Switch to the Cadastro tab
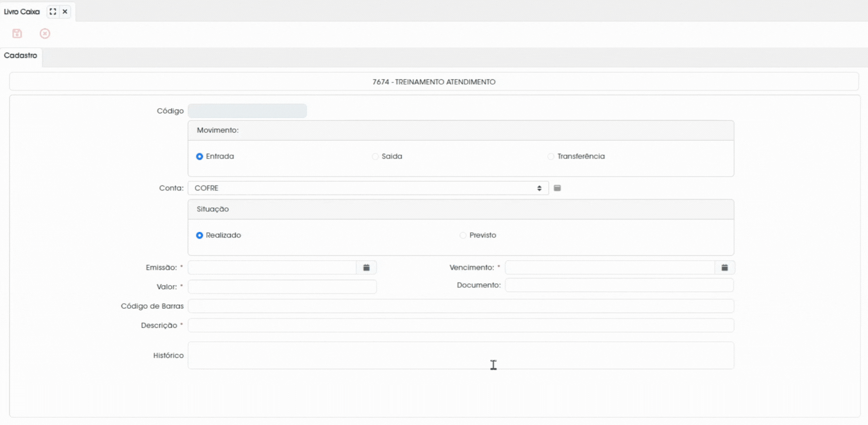The height and width of the screenshot is (425, 868). tap(21, 55)
